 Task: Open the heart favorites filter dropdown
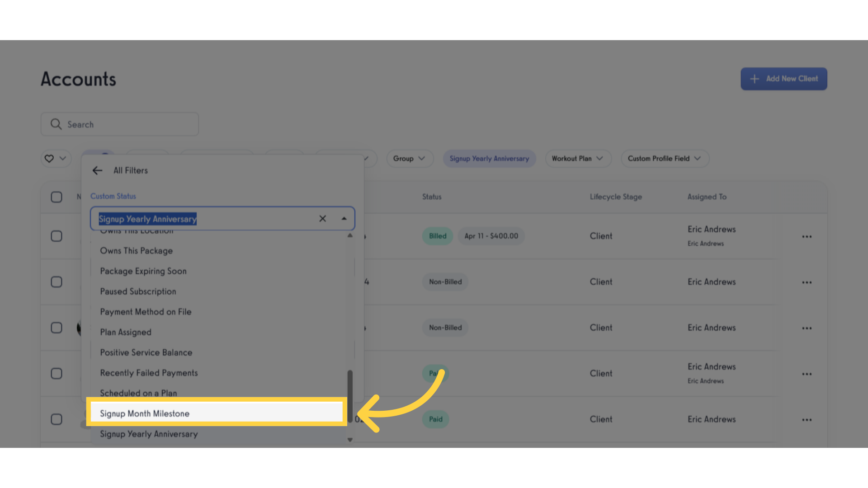(x=56, y=159)
